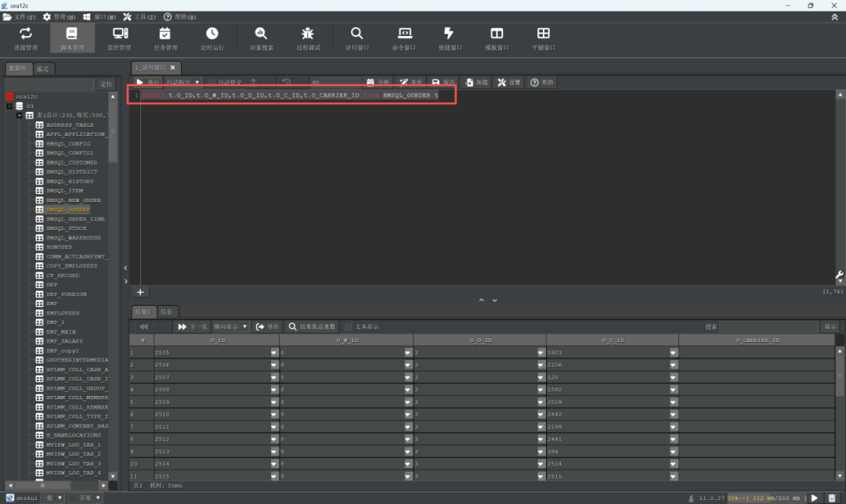Collapse the U1 schema tree node

pyautogui.click(x=9, y=106)
